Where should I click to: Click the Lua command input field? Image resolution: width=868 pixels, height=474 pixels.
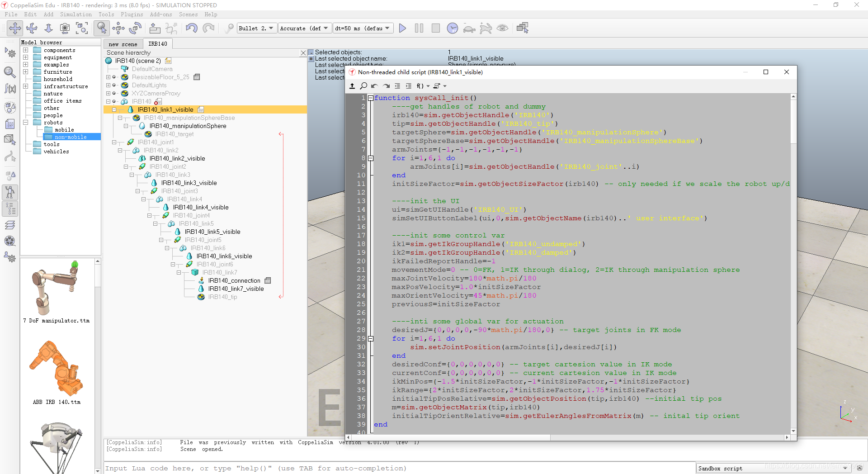pyautogui.click(x=400, y=468)
